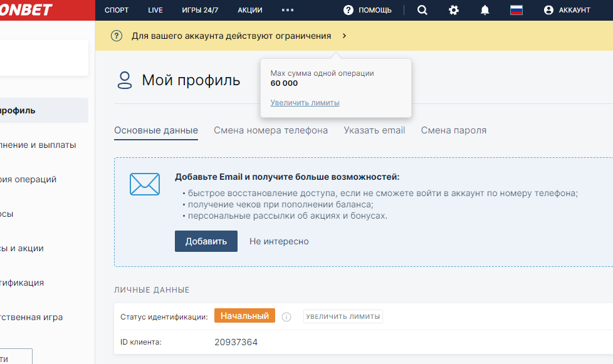Click the 60 000 limit value
This screenshot has width=613, height=364.
tap(284, 83)
